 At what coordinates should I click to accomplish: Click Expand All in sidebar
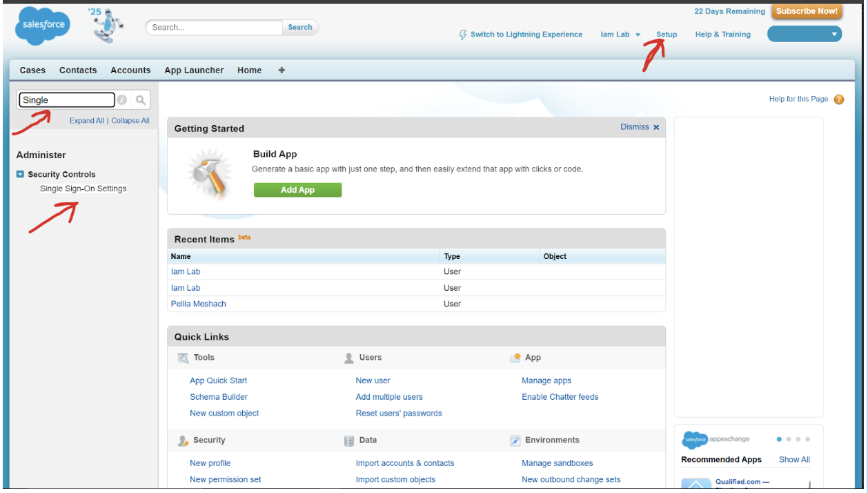87,120
